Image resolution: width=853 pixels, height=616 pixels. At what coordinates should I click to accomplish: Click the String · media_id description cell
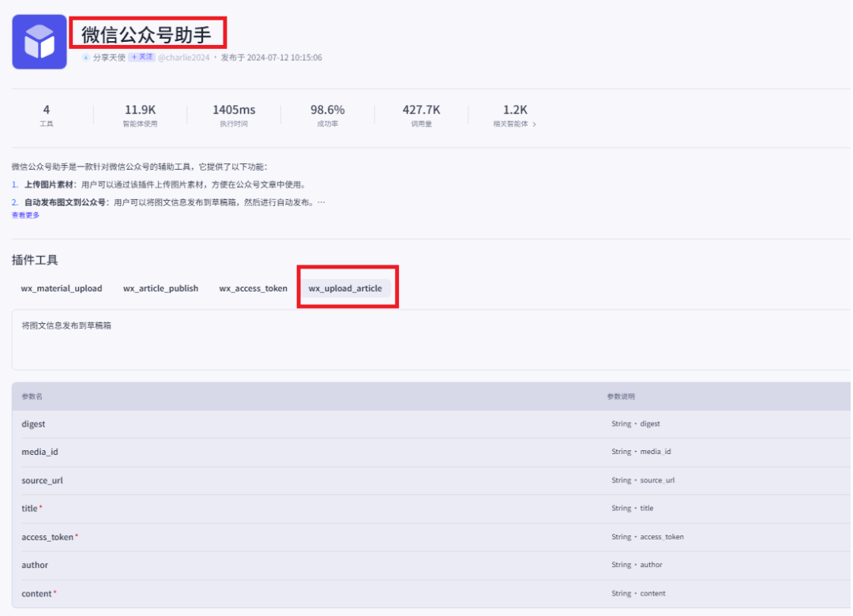point(641,452)
